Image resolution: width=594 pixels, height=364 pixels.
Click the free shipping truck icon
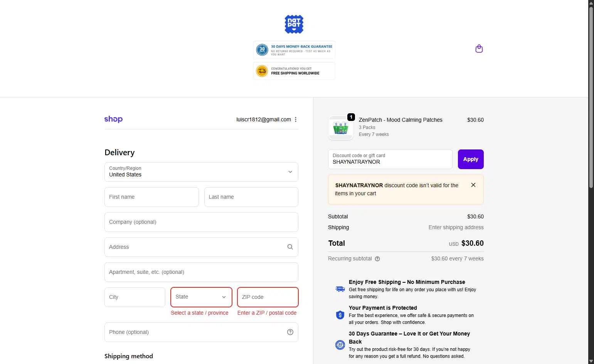pyautogui.click(x=340, y=289)
